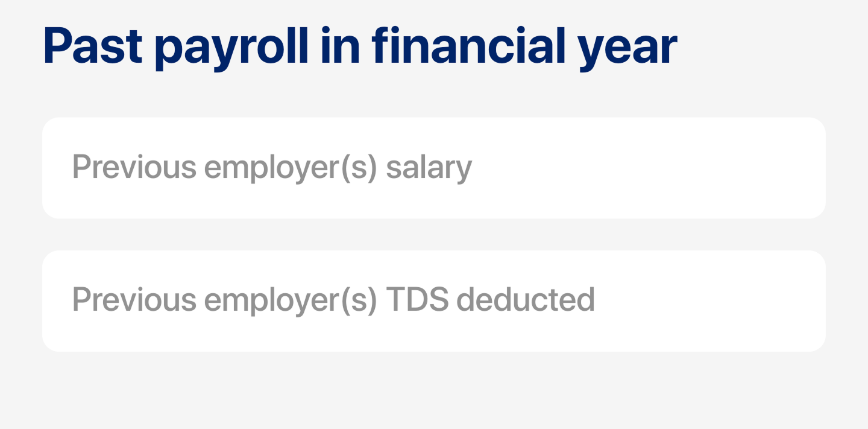Screen dimensions: 868x429
Task: Activate the TDS deducted text box
Action: click(433, 300)
